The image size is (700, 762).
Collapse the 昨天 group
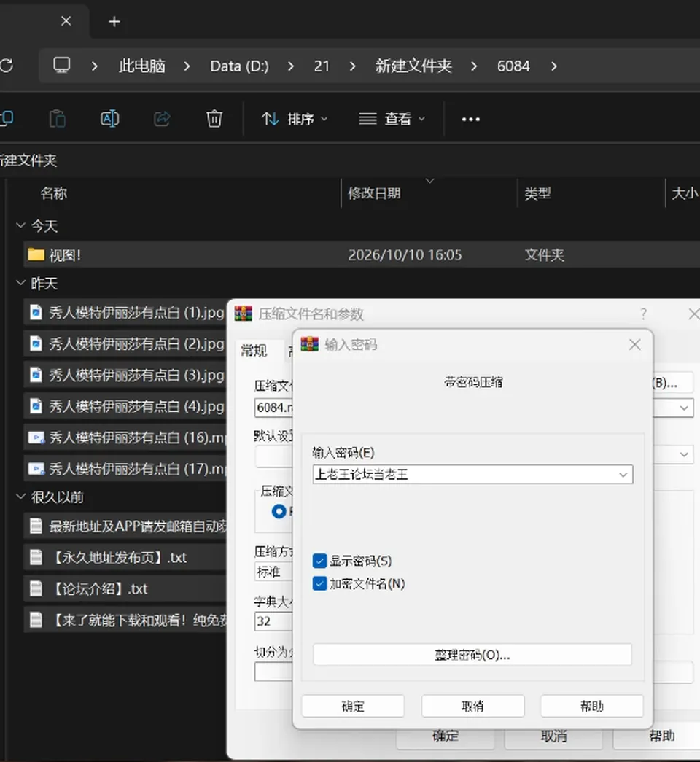pyautogui.click(x=20, y=282)
